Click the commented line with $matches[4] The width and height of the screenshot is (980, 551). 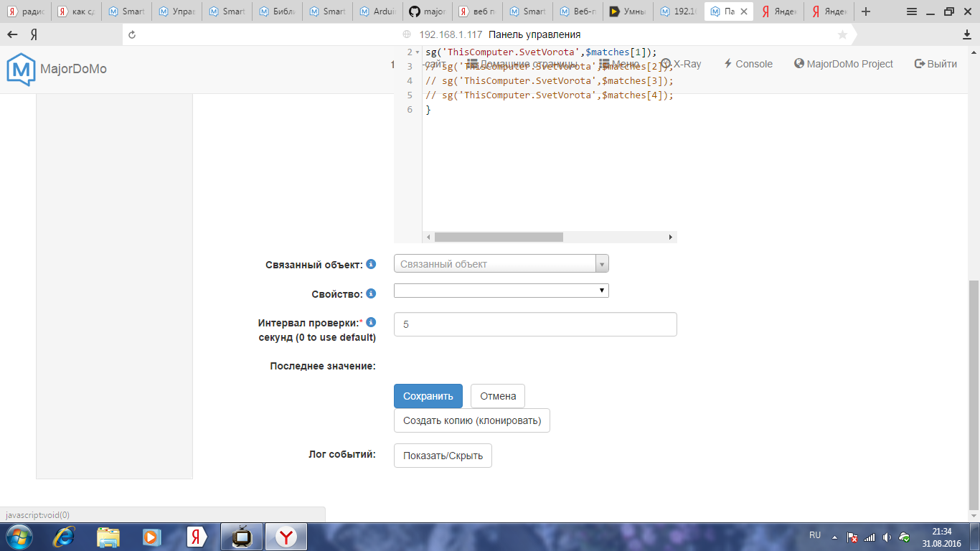pyautogui.click(x=550, y=95)
